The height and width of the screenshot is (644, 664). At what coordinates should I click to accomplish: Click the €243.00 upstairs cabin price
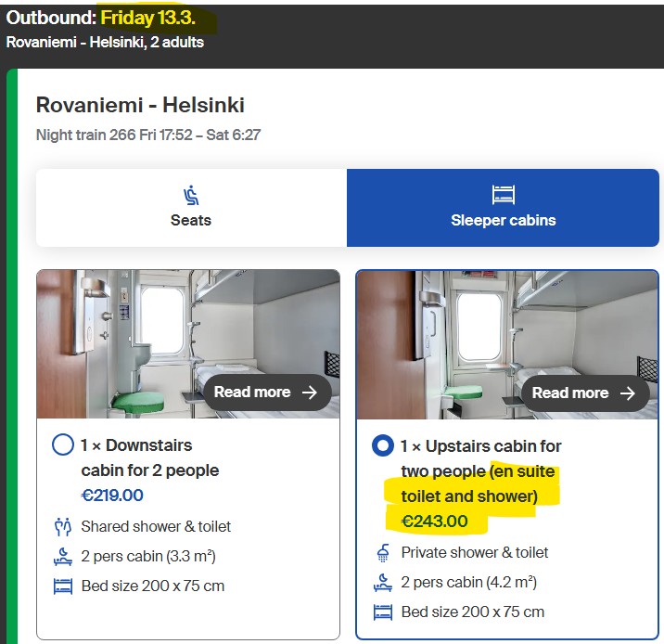tap(434, 522)
